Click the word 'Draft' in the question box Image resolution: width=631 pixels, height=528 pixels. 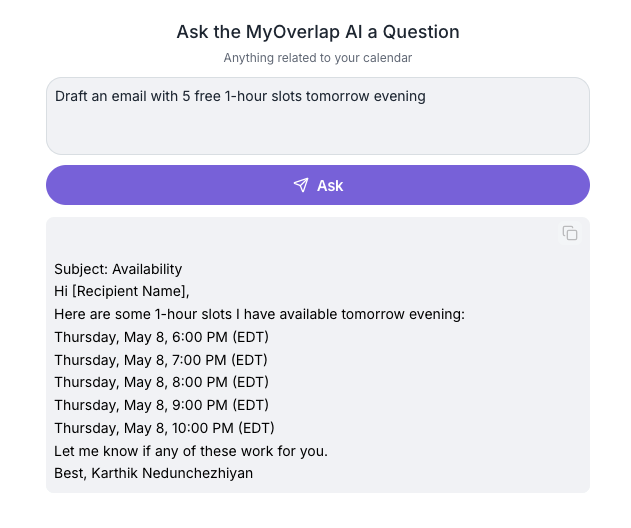coord(72,96)
